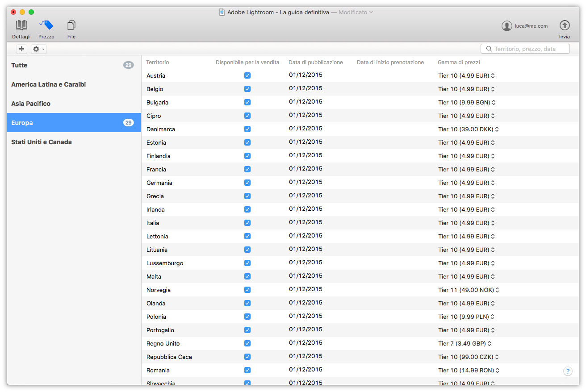Select the Lettonia territory name
Screen dimensions: 586x392
click(157, 236)
